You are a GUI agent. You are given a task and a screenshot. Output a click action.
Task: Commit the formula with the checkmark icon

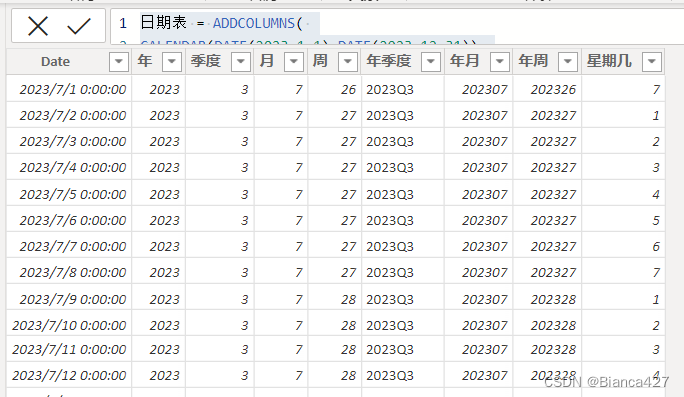[79, 26]
